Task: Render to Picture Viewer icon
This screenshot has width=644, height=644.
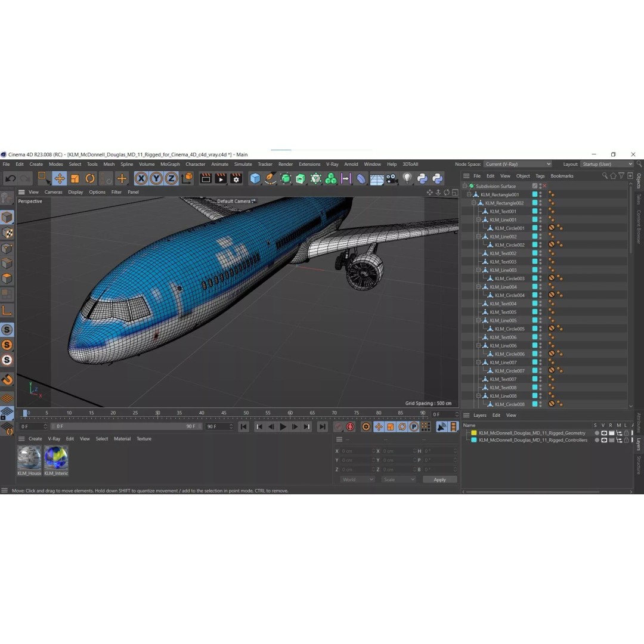Action: click(221, 178)
